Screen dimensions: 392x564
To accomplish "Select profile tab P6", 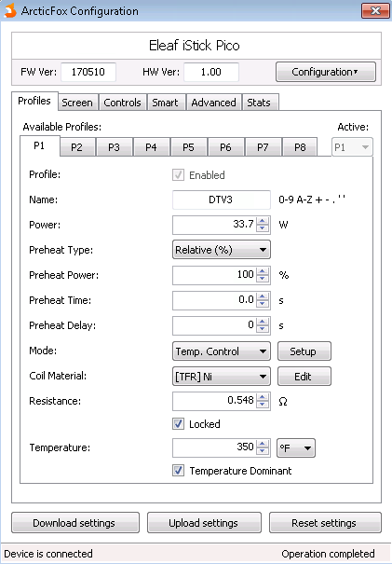I will 225,147.
